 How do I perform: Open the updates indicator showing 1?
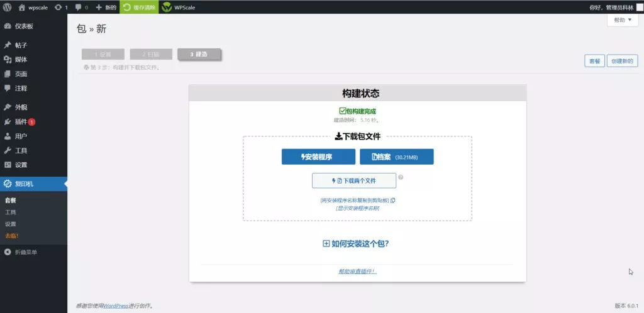(61, 8)
